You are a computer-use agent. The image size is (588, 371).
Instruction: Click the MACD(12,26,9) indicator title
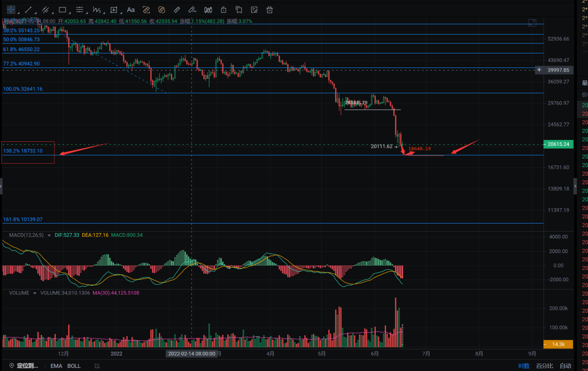(26, 235)
